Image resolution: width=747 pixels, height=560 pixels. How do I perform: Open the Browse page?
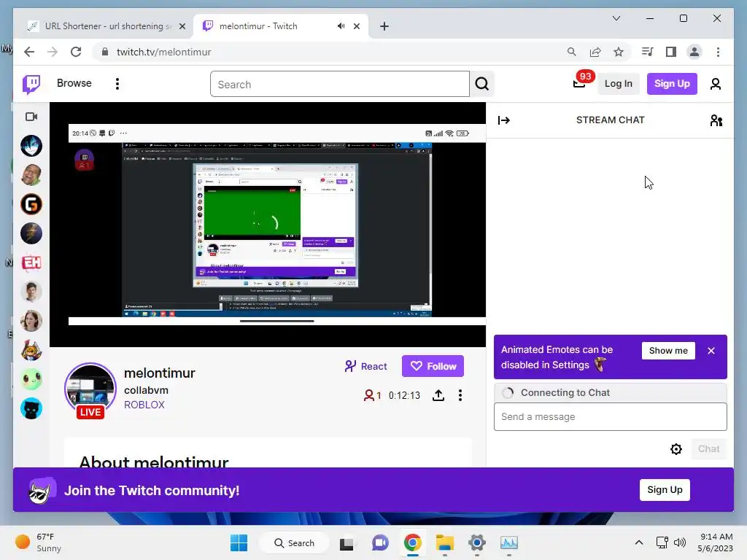coord(74,83)
